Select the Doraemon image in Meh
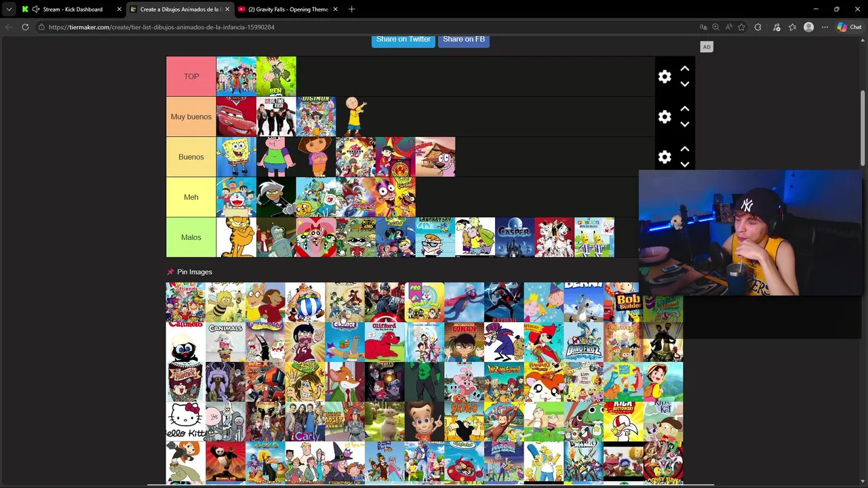This screenshot has width=868, height=488. (x=236, y=197)
